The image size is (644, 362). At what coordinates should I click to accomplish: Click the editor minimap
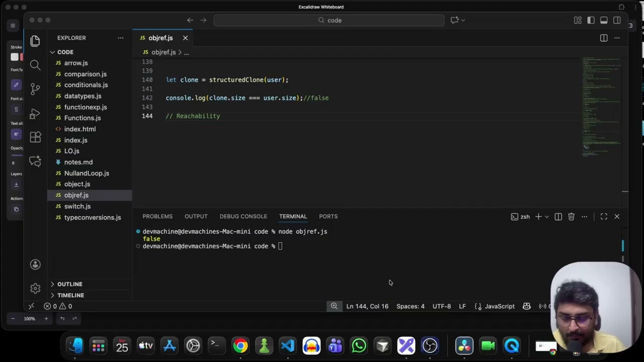pyautogui.click(x=602, y=107)
